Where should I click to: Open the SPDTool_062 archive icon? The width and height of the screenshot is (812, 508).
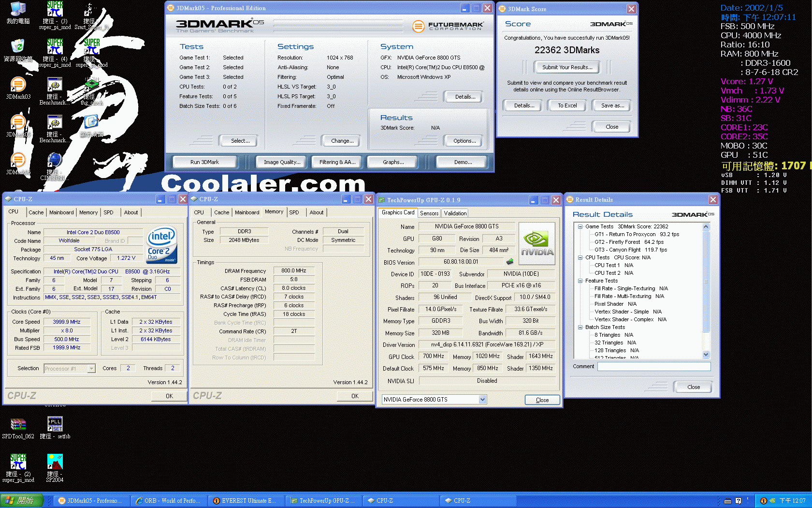click(18, 428)
